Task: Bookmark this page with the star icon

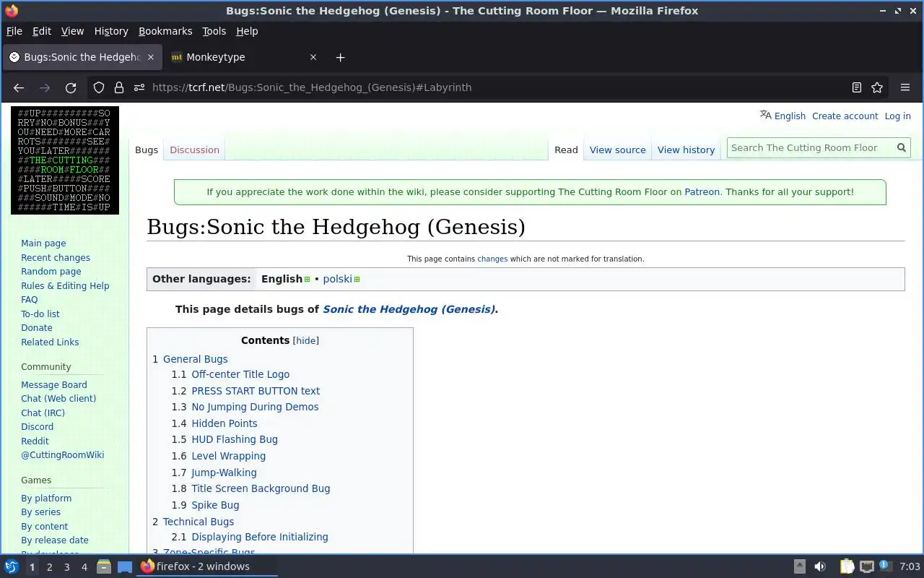Action: 877,87
